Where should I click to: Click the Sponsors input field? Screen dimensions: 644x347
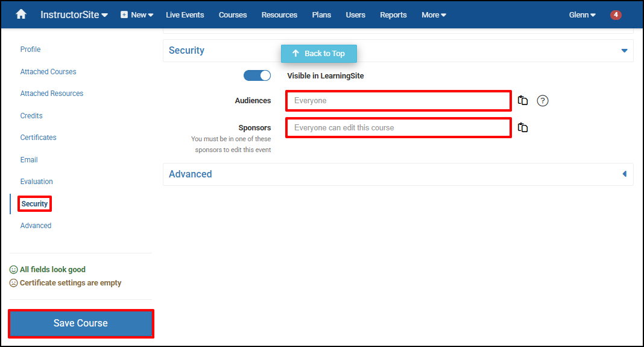399,128
